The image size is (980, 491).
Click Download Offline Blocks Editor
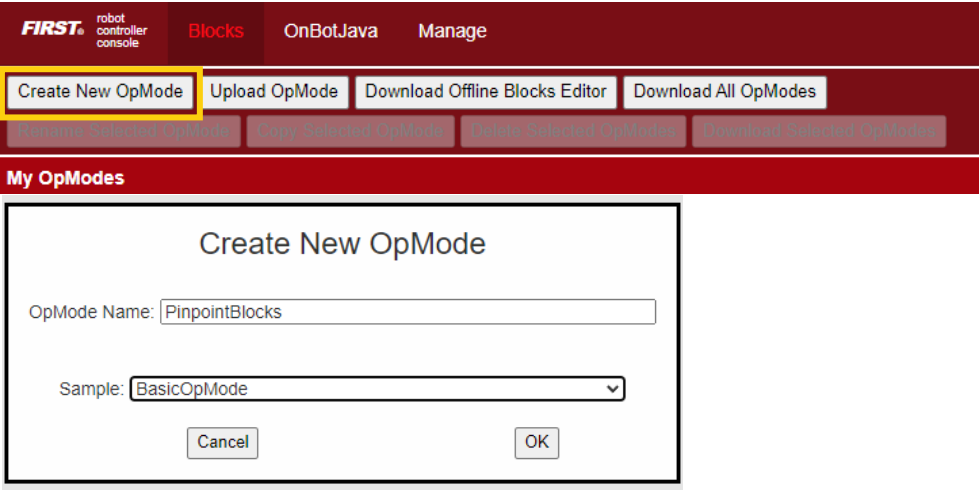pyautogui.click(x=486, y=92)
